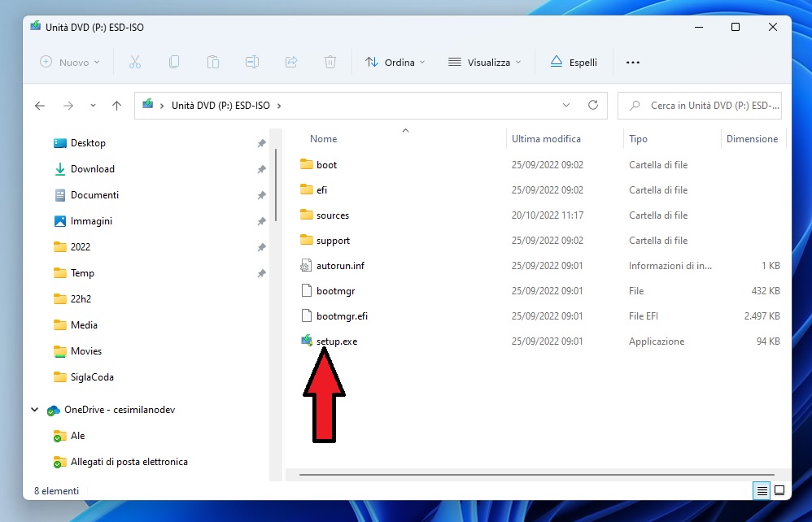Sort by the Nome column header

click(x=324, y=139)
